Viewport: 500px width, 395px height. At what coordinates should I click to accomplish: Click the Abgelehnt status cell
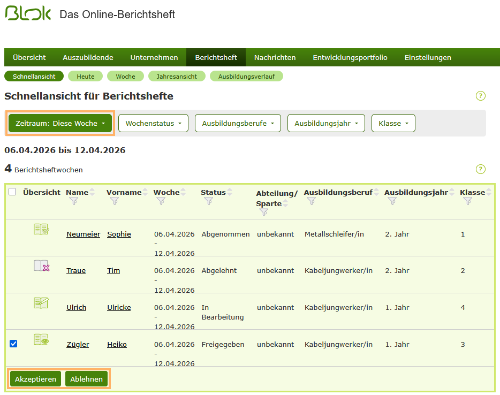[x=219, y=270]
